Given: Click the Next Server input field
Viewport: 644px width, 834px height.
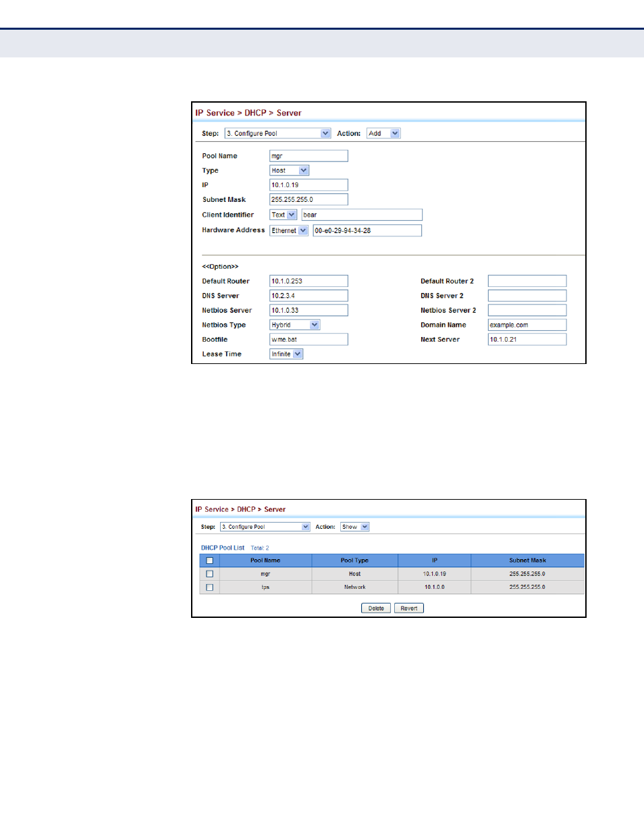Looking at the screenshot, I should (527, 340).
